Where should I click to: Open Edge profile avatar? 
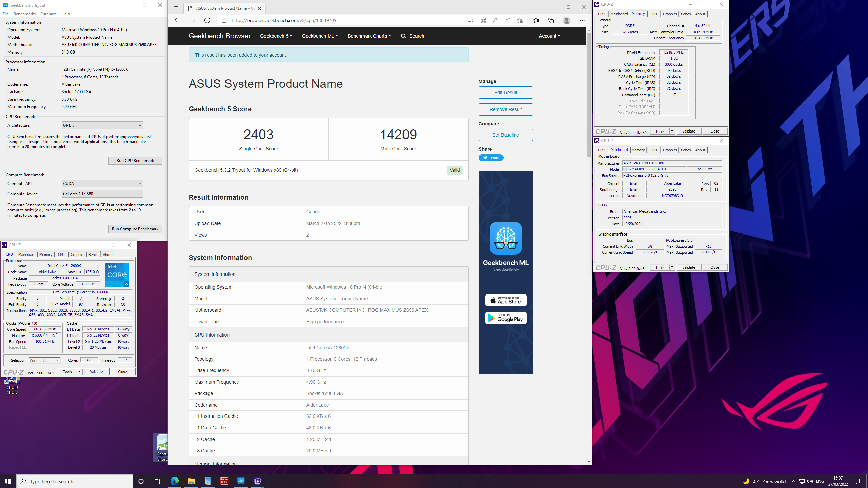click(x=566, y=20)
